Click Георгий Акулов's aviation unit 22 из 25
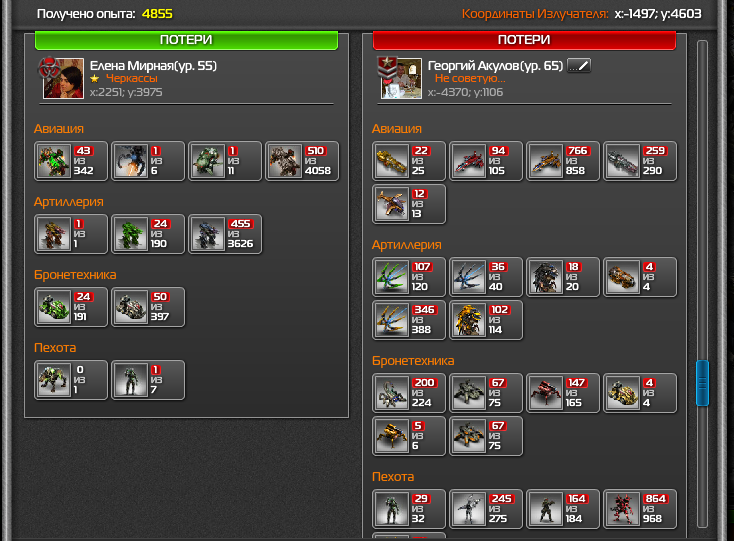This screenshot has height=541, width=734. 409,161
